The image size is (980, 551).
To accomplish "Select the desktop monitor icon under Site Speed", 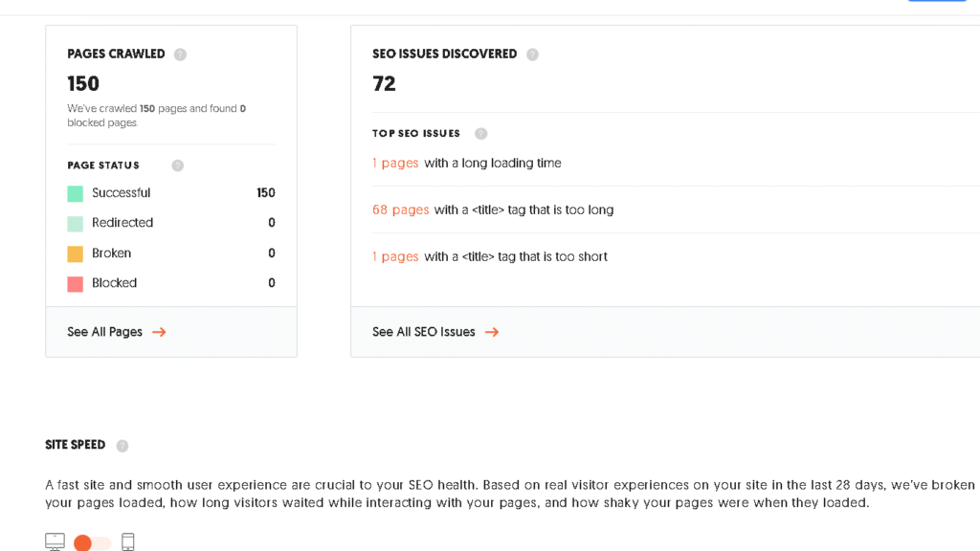I will [x=55, y=540].
